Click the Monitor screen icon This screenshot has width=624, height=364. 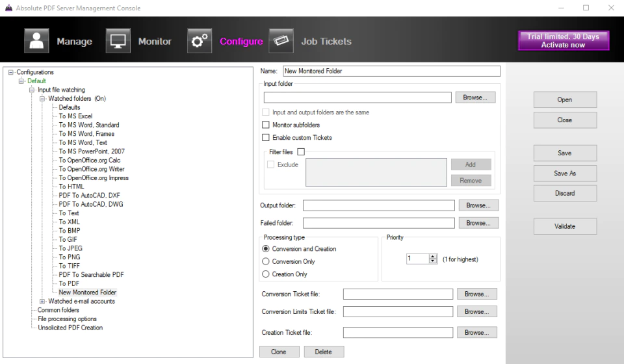(118, 40)
